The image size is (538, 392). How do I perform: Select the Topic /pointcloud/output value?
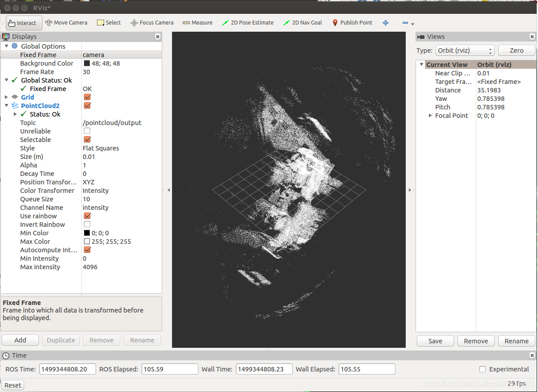click(x=112, y=122)
